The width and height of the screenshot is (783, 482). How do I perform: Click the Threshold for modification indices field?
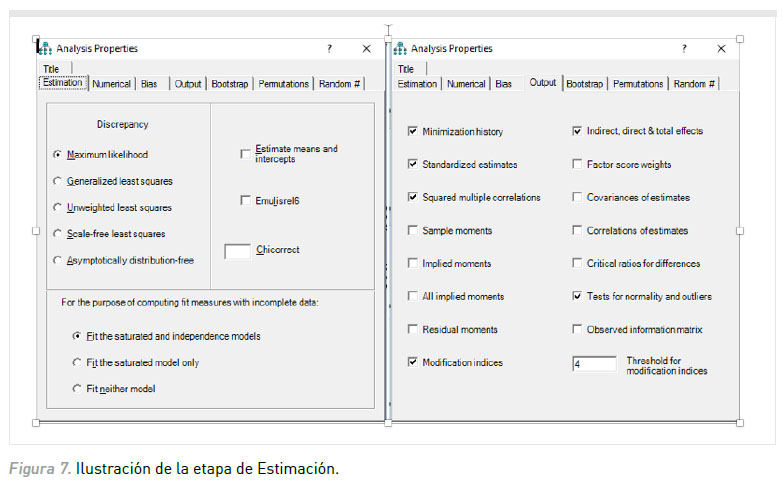pyautogui.click(x=594, y=364)
